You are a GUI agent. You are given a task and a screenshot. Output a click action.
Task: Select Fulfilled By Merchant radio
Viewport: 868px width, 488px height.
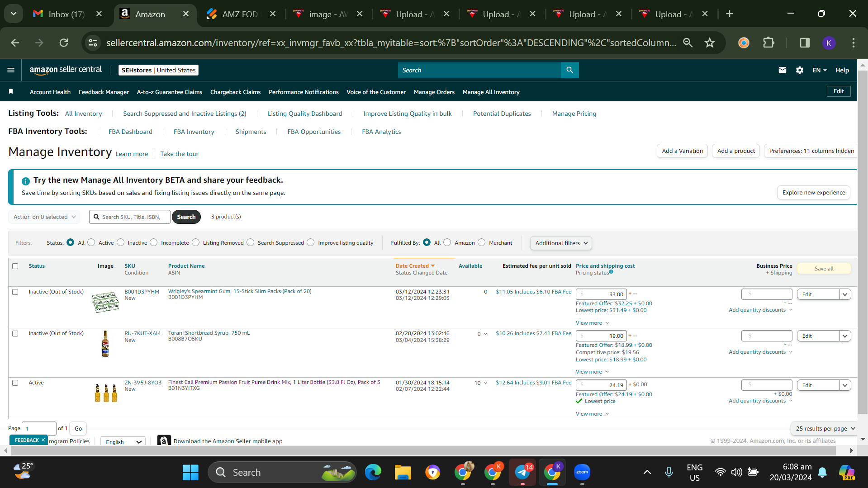(x=482, y=242)
